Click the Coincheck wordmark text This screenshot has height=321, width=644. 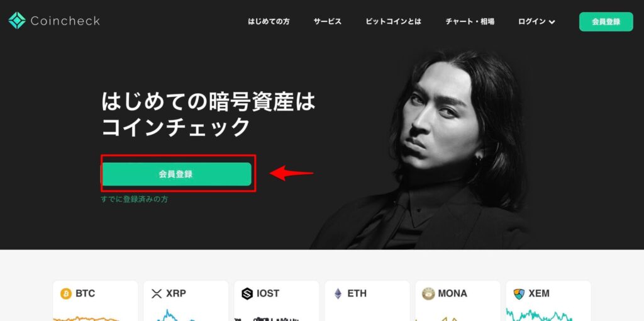coord(65,21)
